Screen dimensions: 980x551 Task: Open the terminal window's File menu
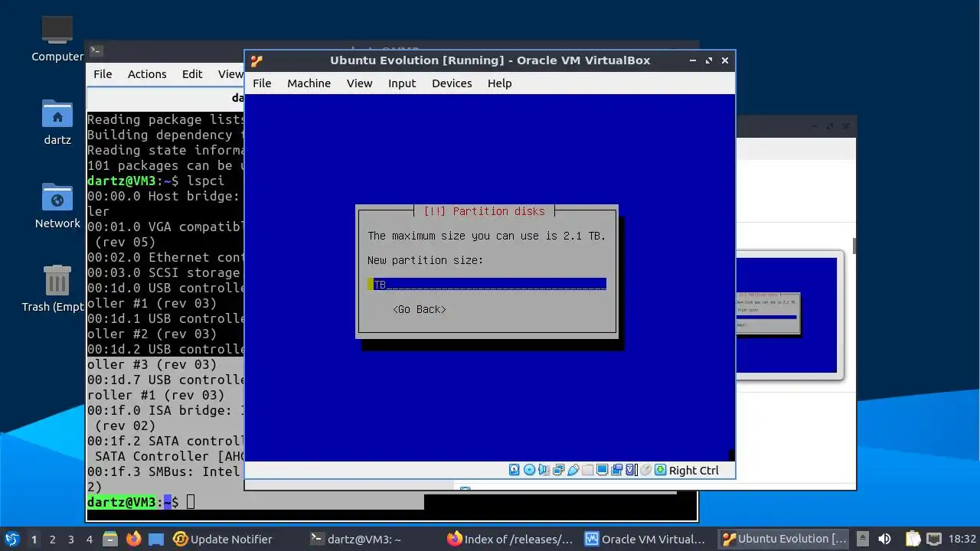point(103,74)
